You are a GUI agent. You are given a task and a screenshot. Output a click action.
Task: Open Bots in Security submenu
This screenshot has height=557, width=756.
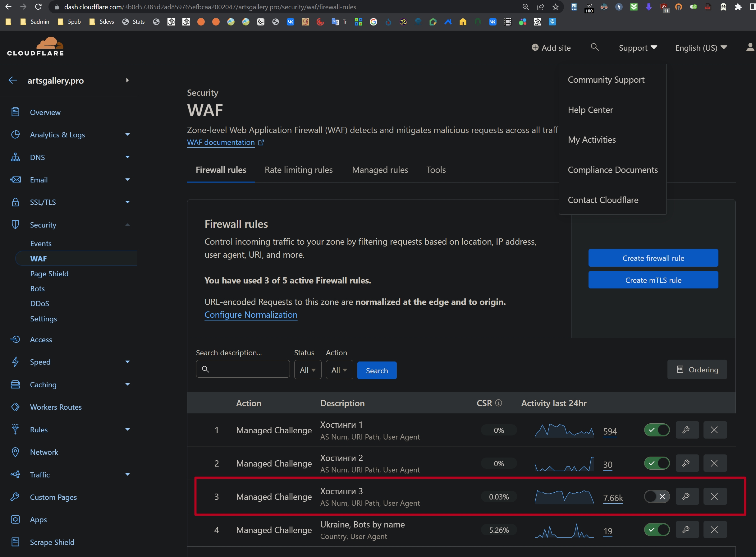point(37,289)
